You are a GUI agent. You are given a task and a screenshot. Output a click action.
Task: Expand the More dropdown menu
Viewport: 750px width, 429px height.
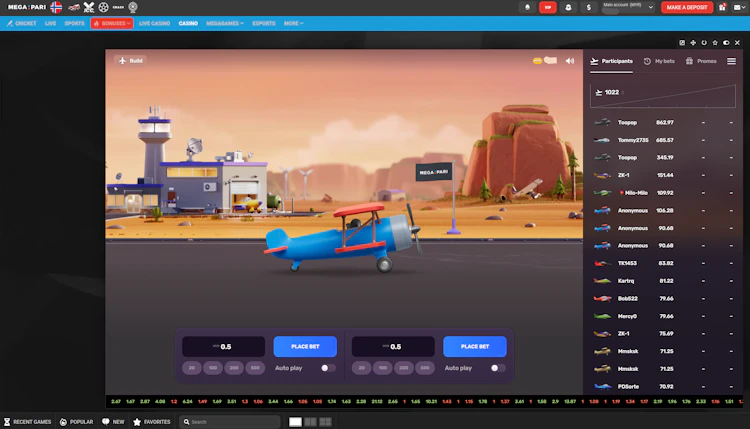[293, 23]
